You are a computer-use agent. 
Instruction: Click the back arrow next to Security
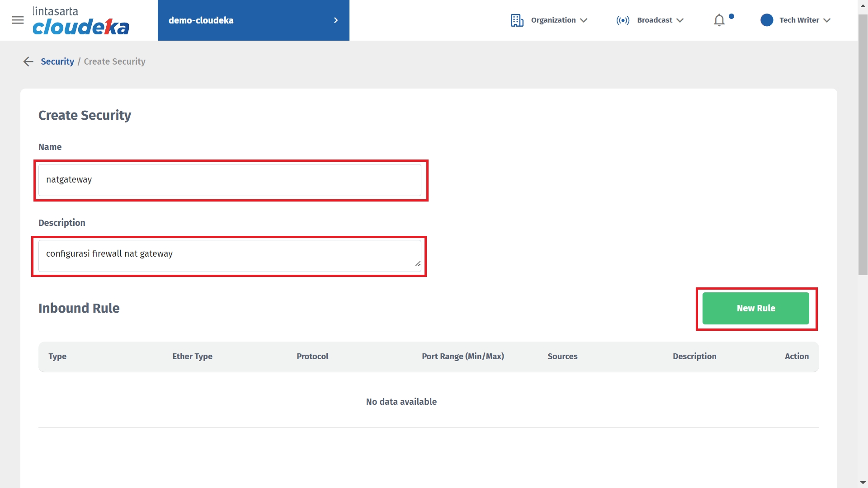pos(28,61)
